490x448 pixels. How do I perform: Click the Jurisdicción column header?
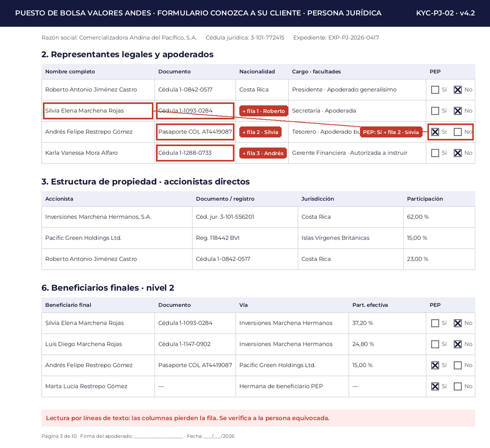[x=318, y=199]
